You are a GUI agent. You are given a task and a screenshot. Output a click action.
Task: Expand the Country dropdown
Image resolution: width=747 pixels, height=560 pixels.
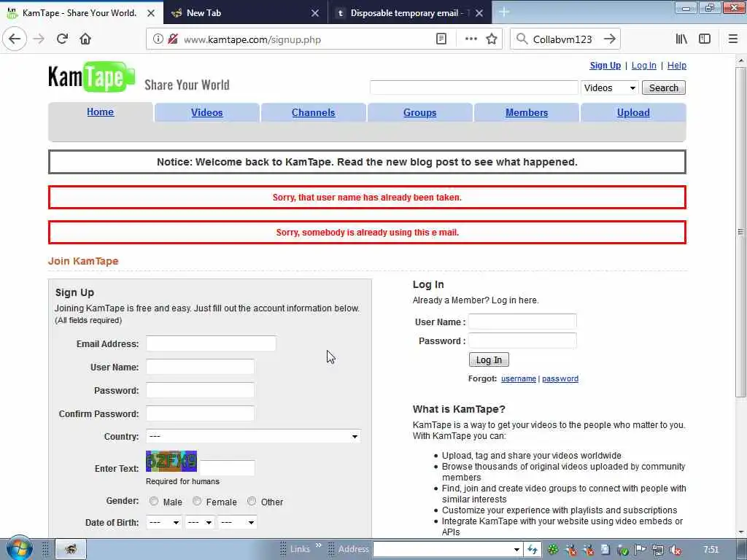pos(253,436)
